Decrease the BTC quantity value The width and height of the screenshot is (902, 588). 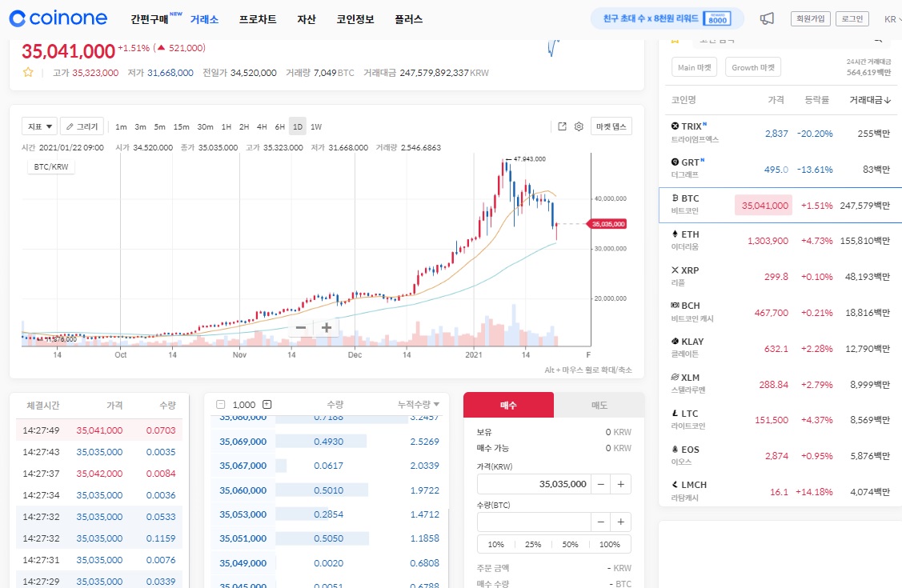click(600, 522)
